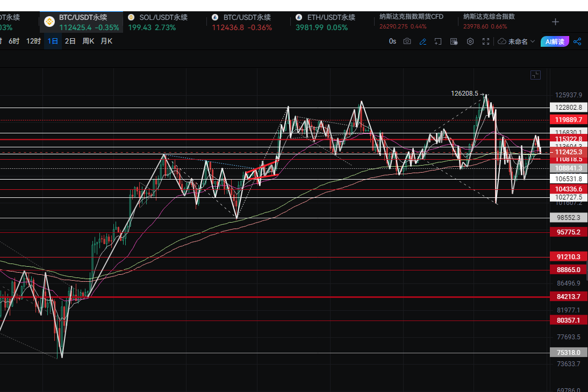The width and height of the screenshot is (588, 392).
Task: Select the 12时 timeframe
Action: click(33, 41)
